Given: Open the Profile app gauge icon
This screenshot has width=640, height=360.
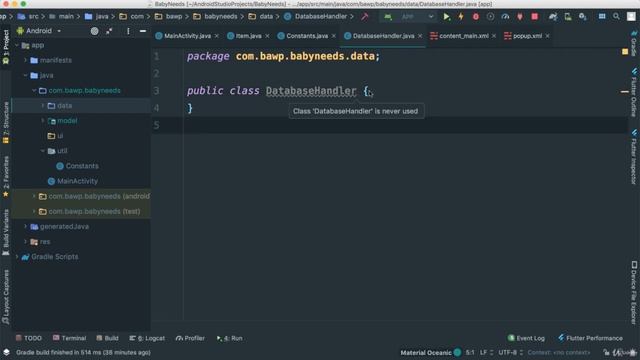Looking at the screenshot, I should coord(505,17).
